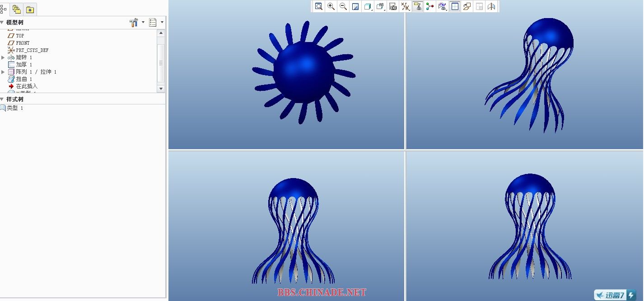
Task: Click the camera view manager icon
Action: pyautogui.click(x=393, y=6)
